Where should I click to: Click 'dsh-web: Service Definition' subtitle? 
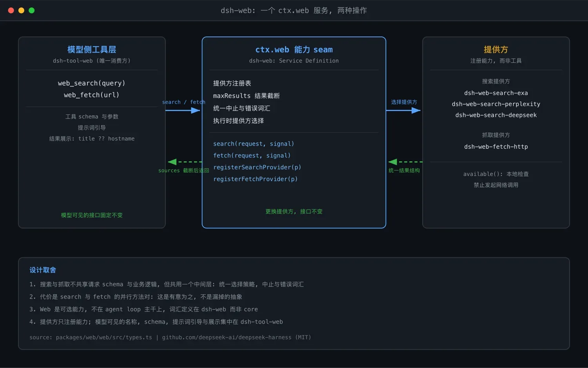pos(294,61)
